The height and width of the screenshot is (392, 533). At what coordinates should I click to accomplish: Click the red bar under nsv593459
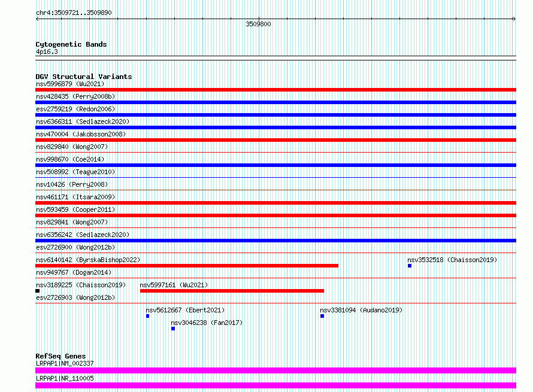[275, 215]
